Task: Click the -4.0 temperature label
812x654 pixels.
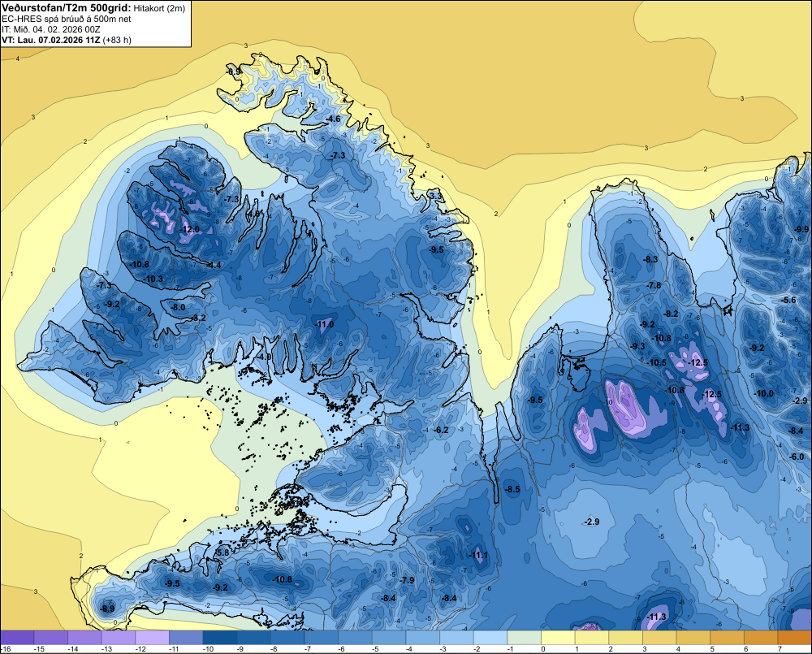Action: coord(264,357)
